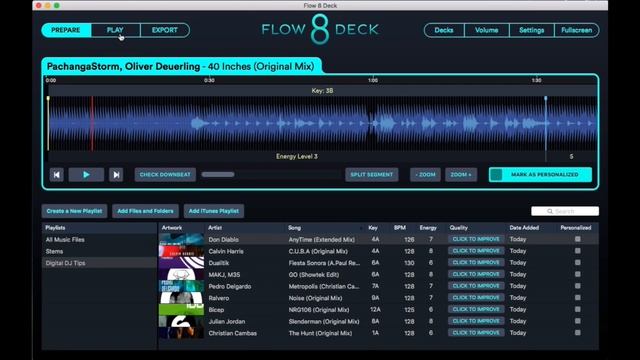
Task: Check Personalized box for Christian Cambas
Action: click(578, 333)
